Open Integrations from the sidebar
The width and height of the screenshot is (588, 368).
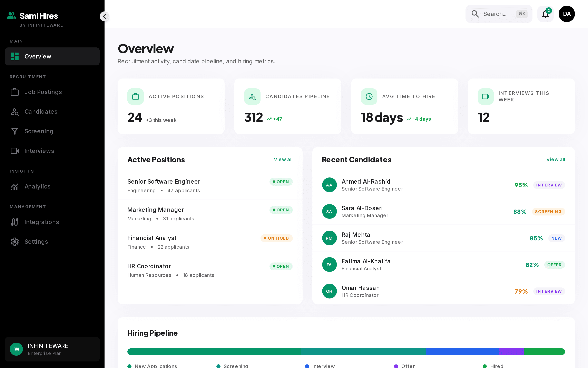(52, 222)
